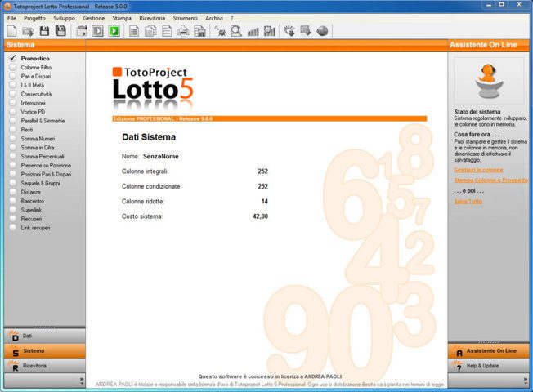Image resolution: width=533 pixels, height=392 pixels.
Task: Follow the Salva Tutto link
Action: coord(468,201)
